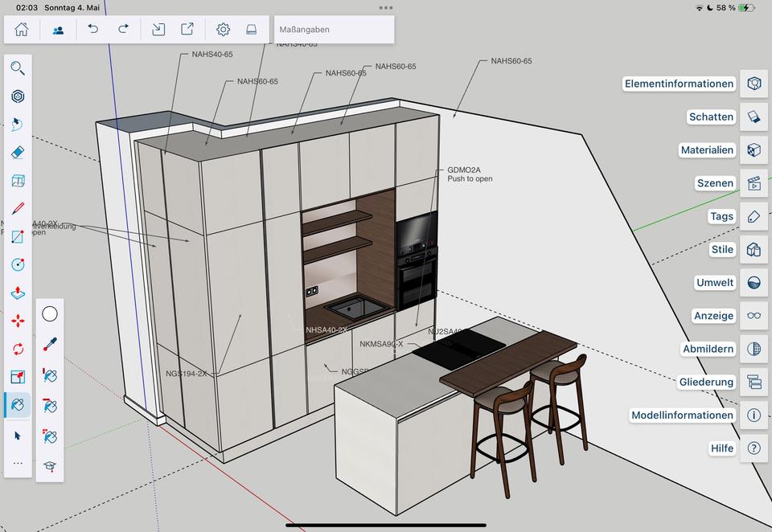
Task: Select the Pencil line tool
Action: (x=18, y=208)
